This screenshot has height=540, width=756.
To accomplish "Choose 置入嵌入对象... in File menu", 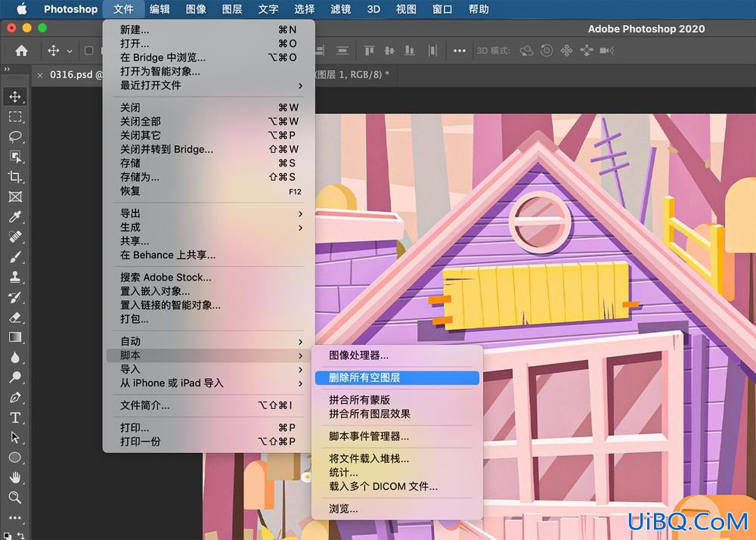I will click(209, 291).
